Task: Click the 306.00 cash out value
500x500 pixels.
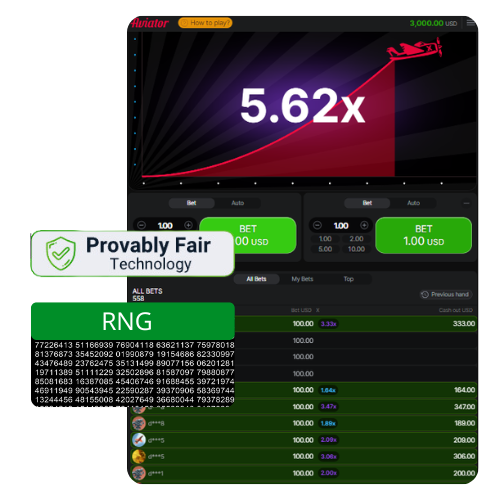Action: (x=464, y=456)
